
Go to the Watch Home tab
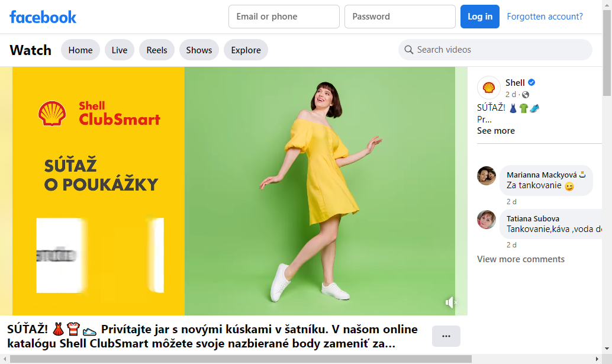(80, 50)
